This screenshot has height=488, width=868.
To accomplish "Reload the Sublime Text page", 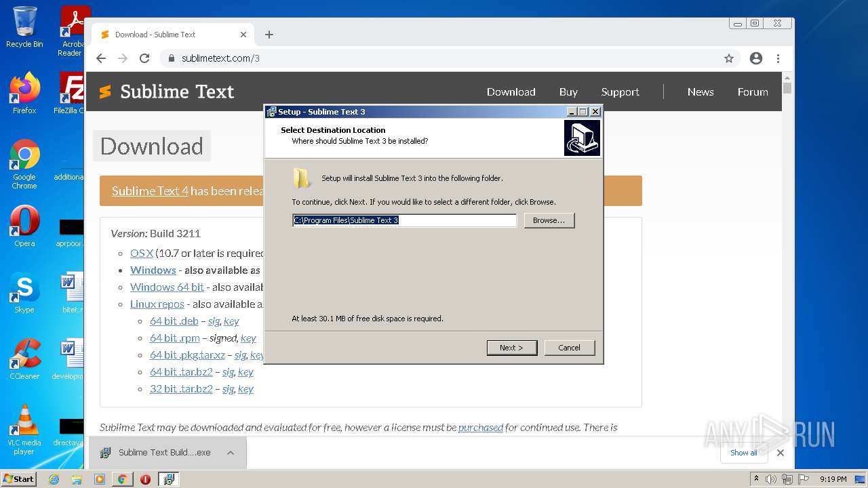I will (144, 58).
